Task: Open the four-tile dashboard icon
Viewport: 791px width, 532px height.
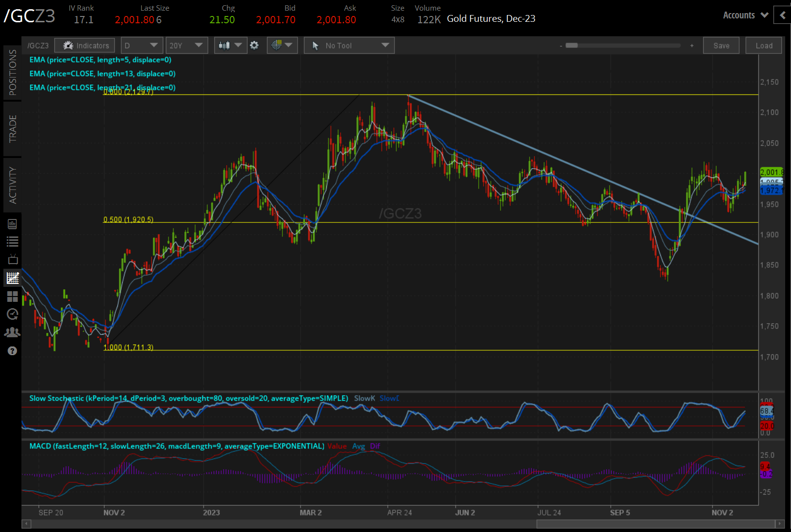Action: click(13, 296)
